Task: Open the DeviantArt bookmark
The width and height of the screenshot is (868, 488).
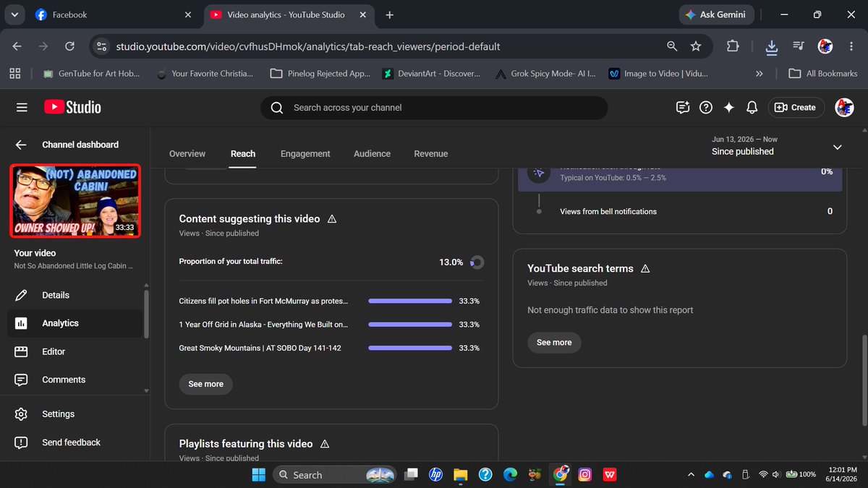Action: tap(432, 73)
